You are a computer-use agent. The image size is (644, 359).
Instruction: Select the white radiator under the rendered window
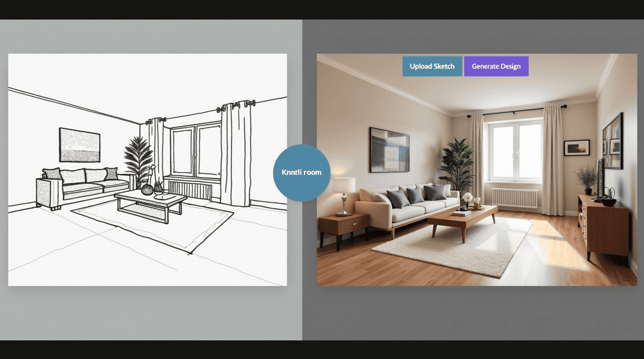515,198
